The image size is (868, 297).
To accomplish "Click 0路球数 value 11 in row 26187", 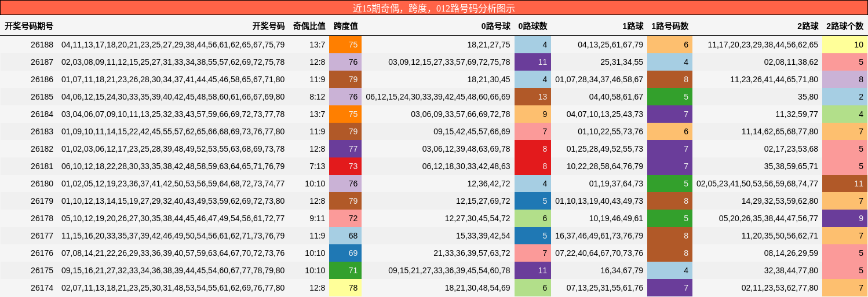I will (533, 62).
